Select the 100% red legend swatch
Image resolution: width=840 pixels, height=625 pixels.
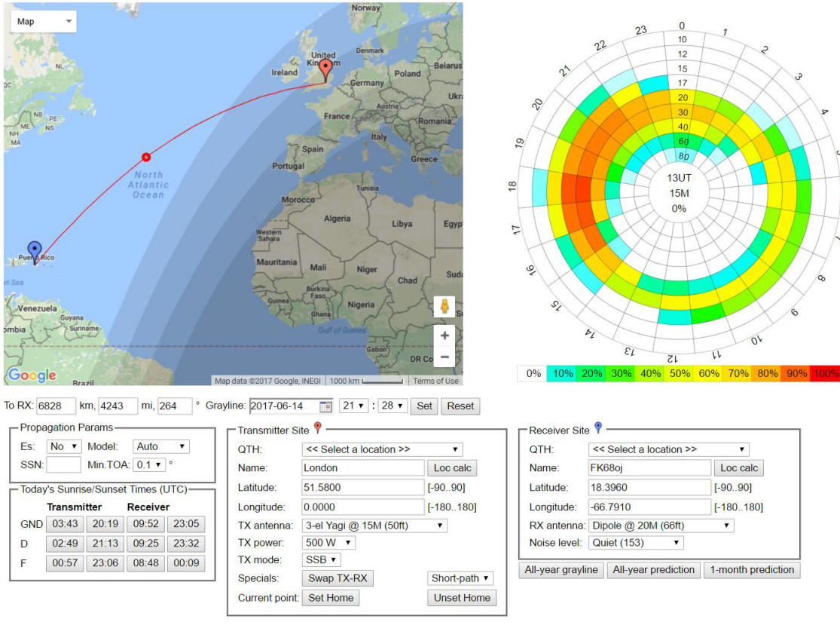pos(826,373)
